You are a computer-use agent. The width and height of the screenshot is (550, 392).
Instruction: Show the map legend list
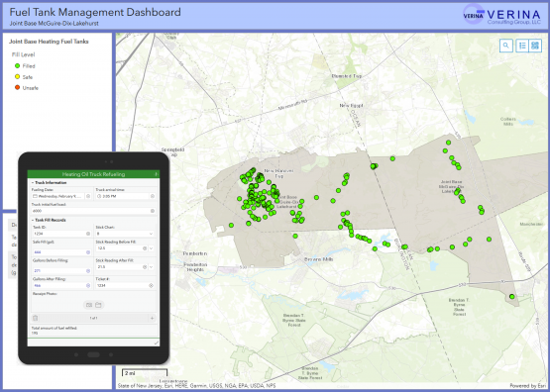coord(522,46)
